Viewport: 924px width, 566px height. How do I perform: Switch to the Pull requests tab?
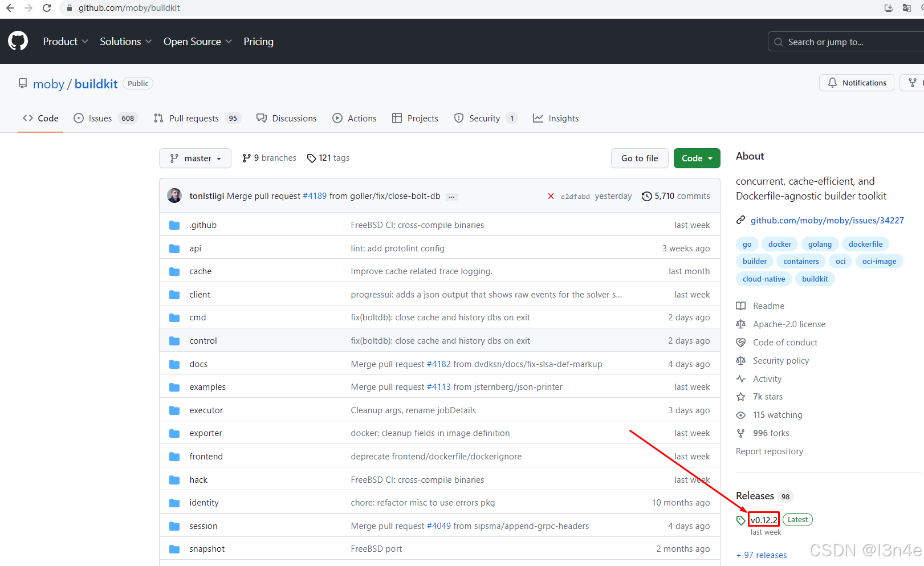click(x=194, y=118)
